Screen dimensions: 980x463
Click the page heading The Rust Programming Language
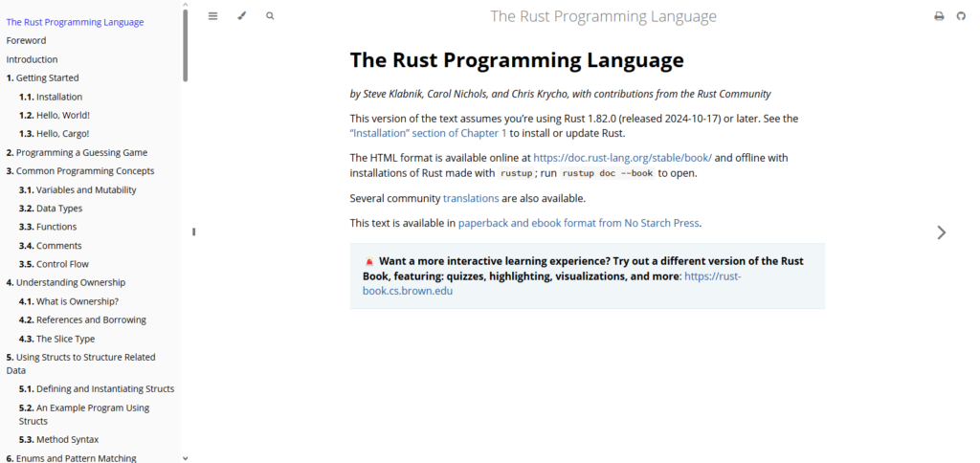click(517, 60)
